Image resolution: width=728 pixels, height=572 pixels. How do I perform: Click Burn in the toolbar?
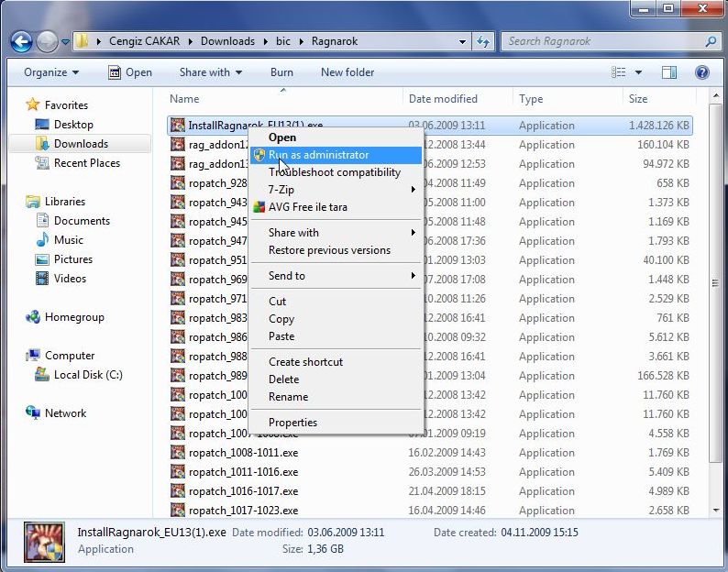point(281,72)
